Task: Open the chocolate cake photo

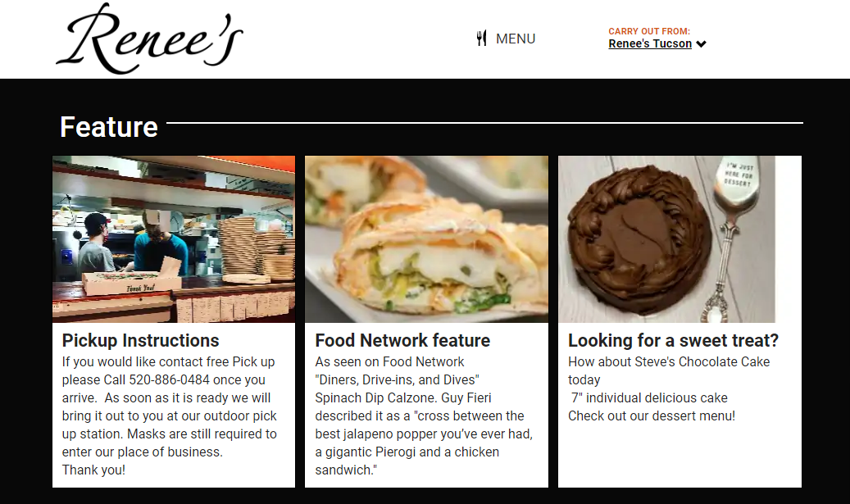Action: point(666,239)
